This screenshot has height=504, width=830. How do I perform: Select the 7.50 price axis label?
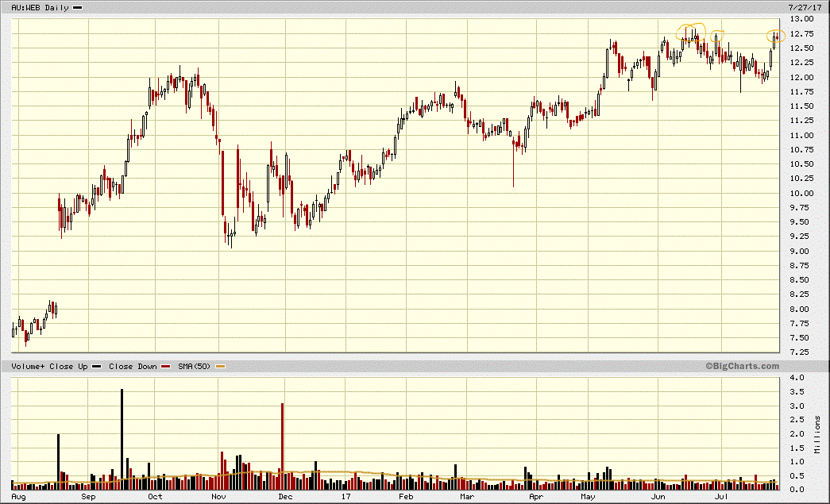799,337
